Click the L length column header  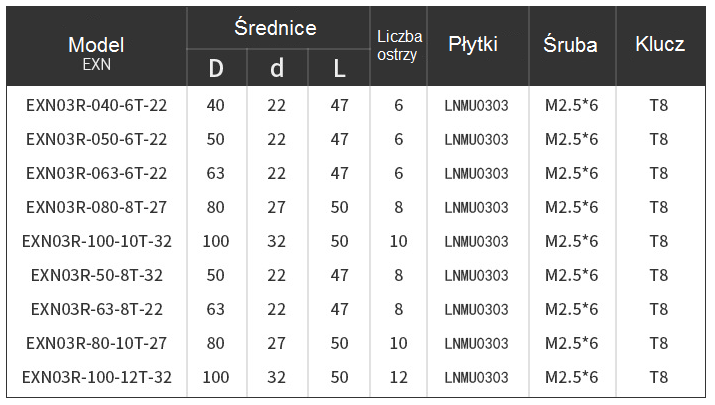tap(339, 68)
